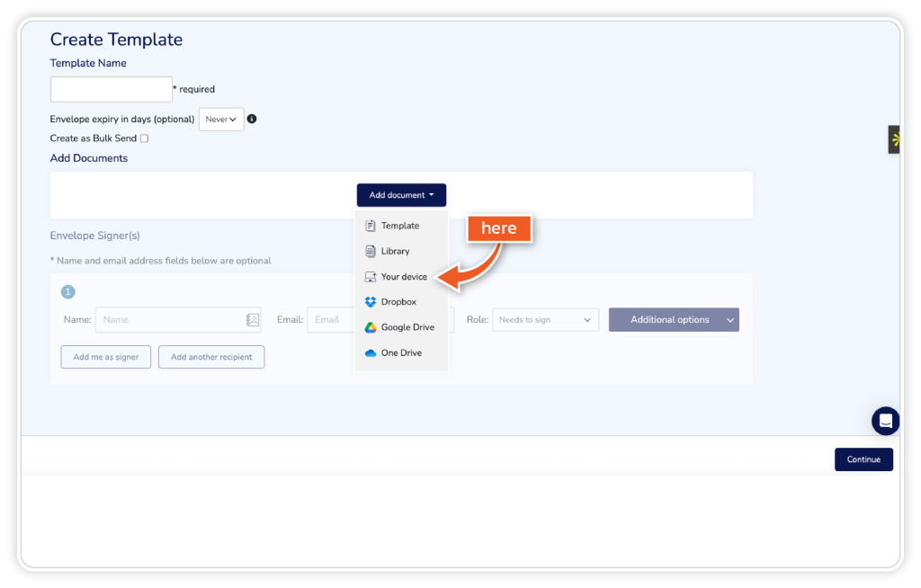Click the Add document dropdown button

tap(401, 195)
